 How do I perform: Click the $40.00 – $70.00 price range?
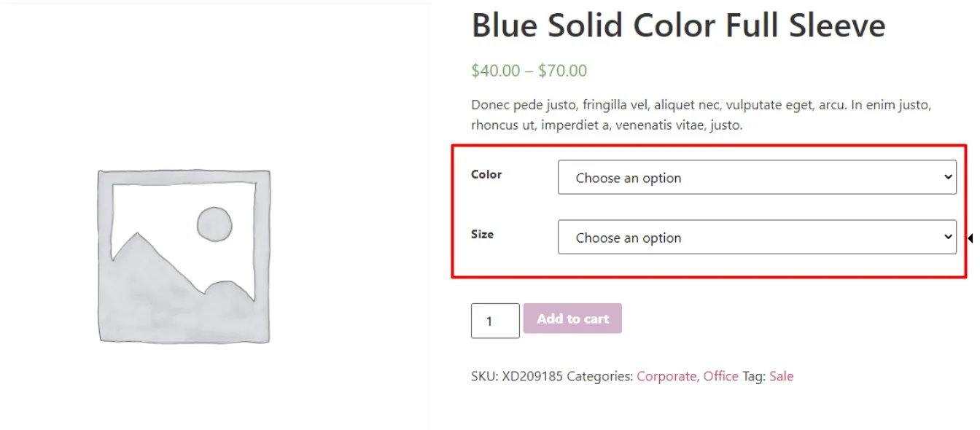tap(529, 71)
